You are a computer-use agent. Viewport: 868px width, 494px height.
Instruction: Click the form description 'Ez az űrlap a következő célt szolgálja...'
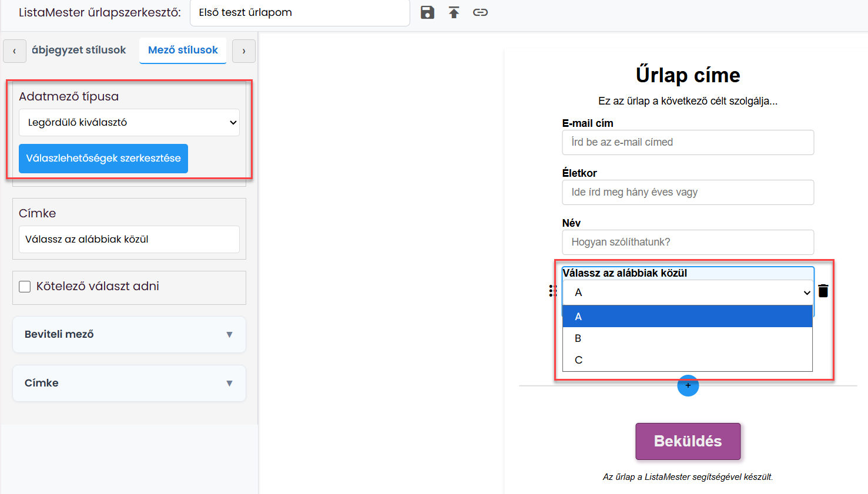688,101
